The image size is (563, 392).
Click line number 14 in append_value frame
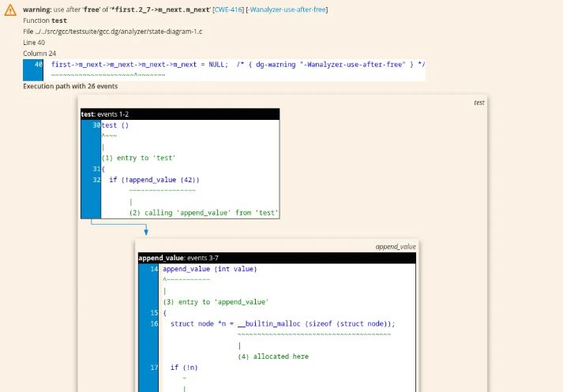(x=154, y=269)
